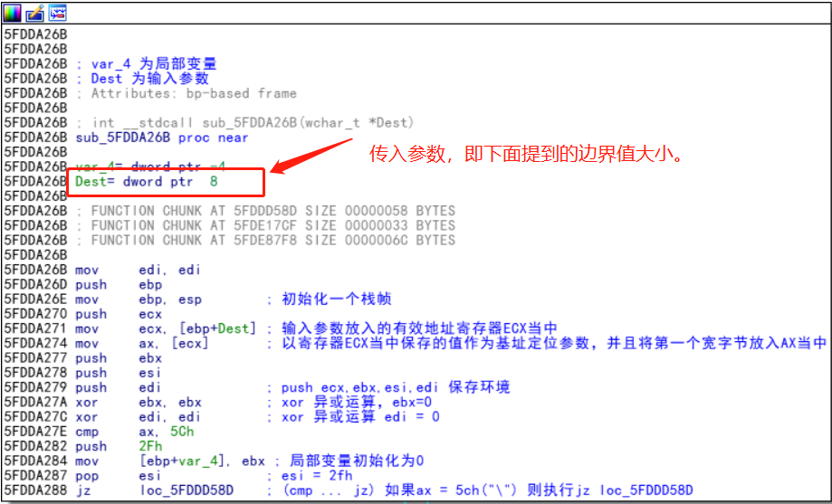
Task: Click 'push esi' at address 5FDDA278
Action: (119, 373)
